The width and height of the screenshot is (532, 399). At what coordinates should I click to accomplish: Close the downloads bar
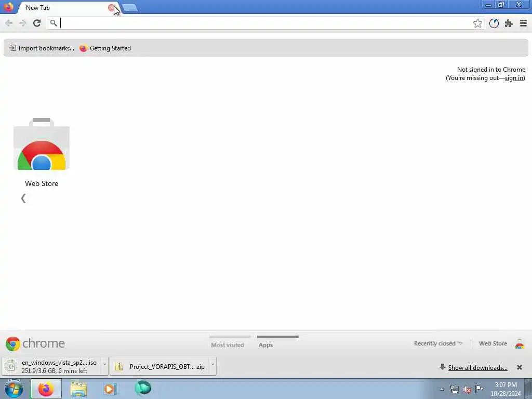tap(519, 367)
